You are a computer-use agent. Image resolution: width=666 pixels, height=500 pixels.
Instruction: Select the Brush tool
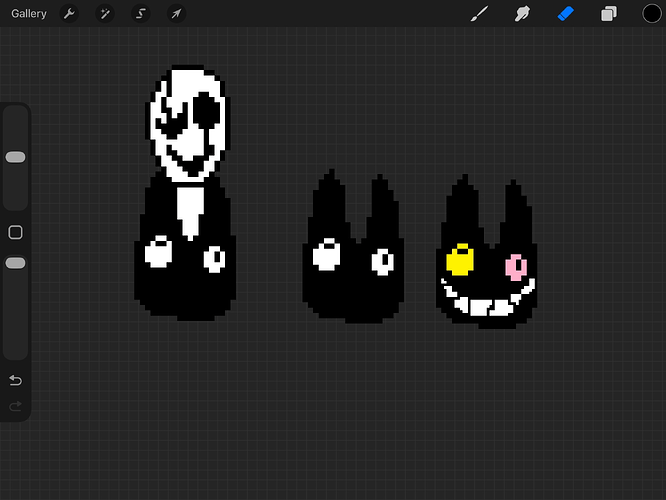(x=480, y=14)
